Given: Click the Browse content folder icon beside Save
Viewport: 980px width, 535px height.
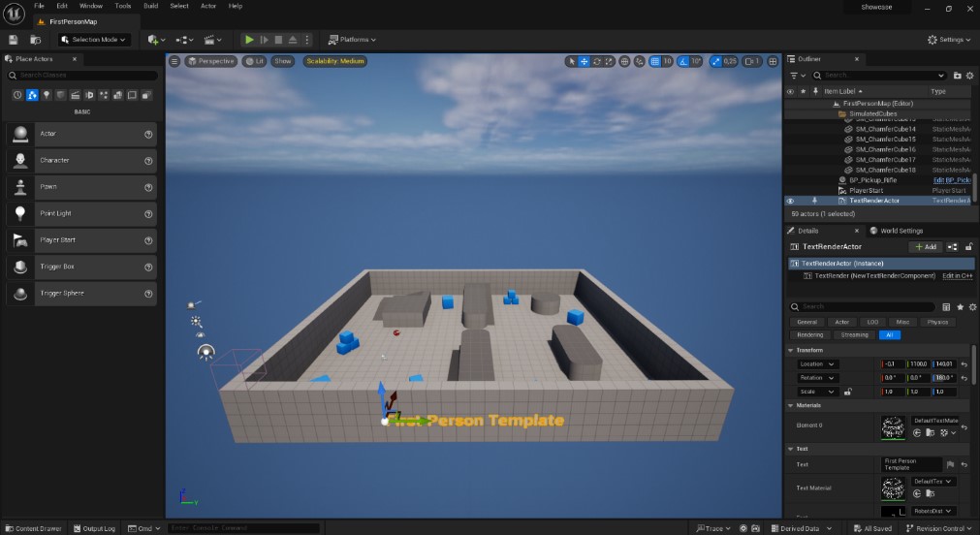Looking at the screenshot, I should click(36, 40).
